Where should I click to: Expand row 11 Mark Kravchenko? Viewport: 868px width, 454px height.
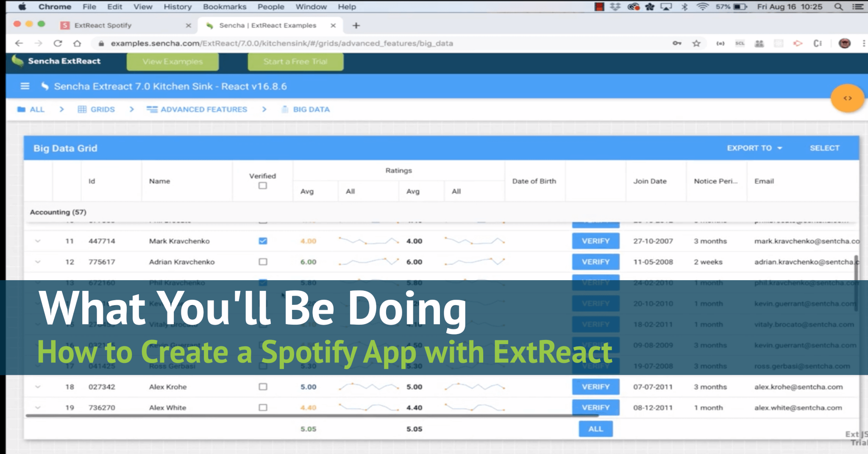tap(38, 241)
